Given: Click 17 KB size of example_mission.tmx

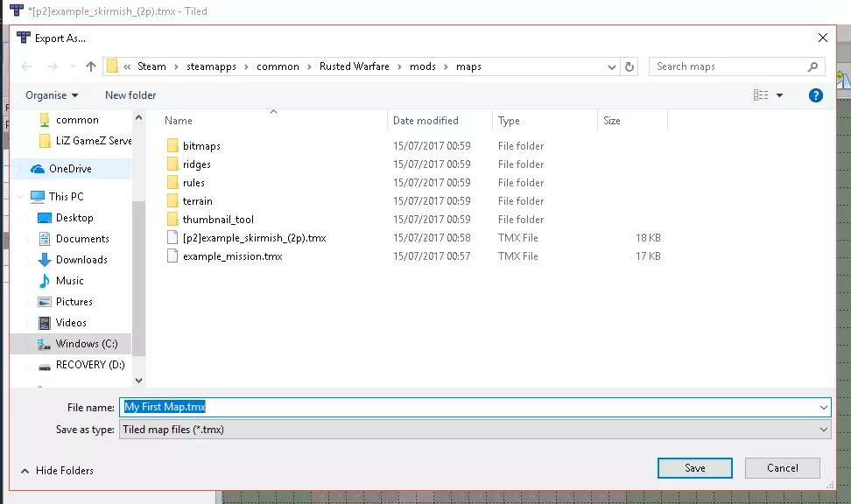Looking at the screenshot, I should click(648, 256).
